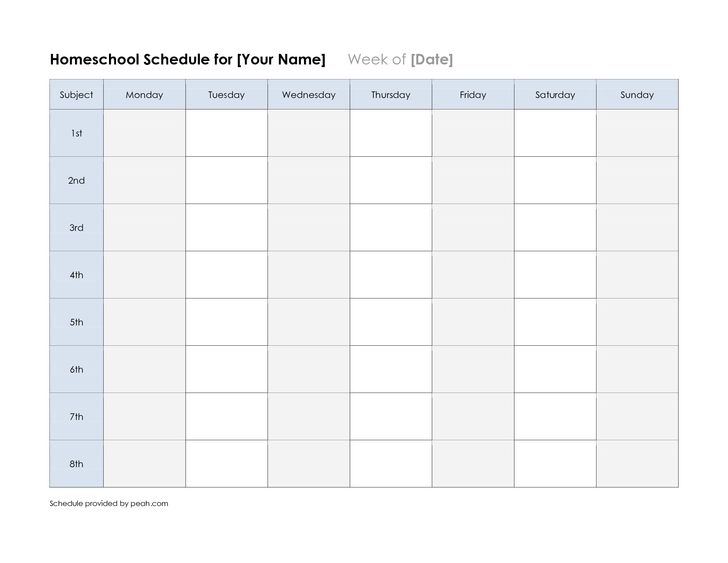
Task: Click the 3rd period row label
Action: 76,227
